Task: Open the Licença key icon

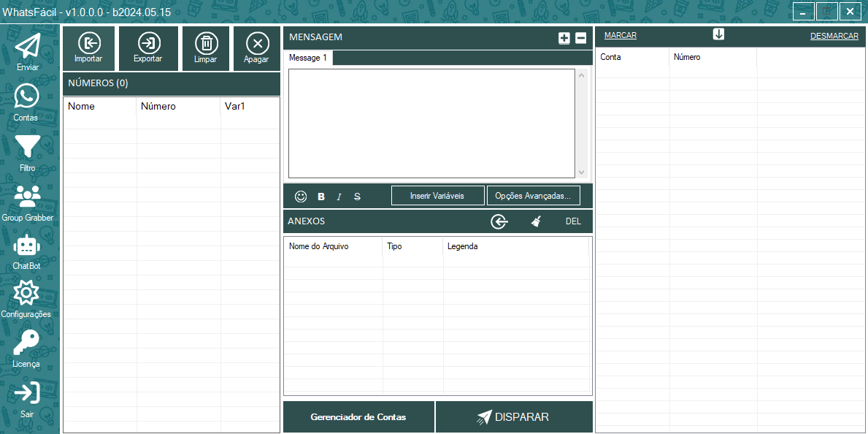Action: [26, 348]
